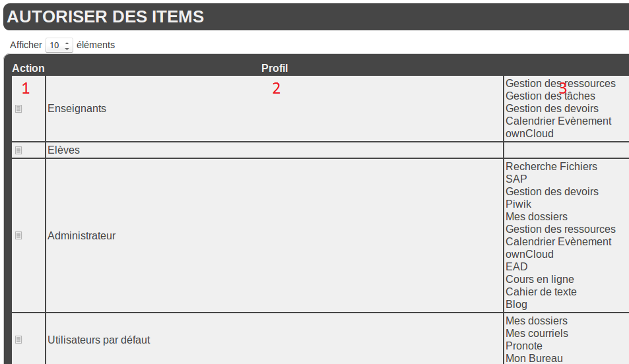Select the Elèves profile name
This screenshot has height=364, width=629.
(x=63, y=150)
